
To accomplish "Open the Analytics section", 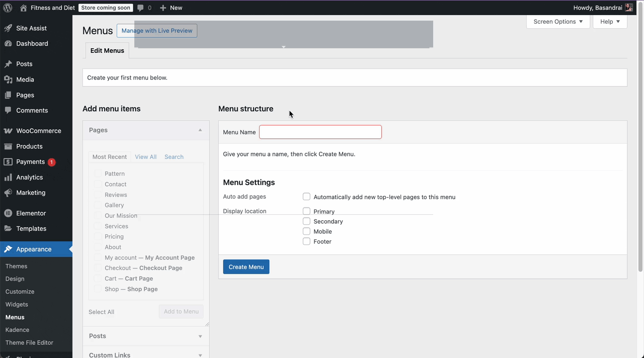I will coord(29,177).
